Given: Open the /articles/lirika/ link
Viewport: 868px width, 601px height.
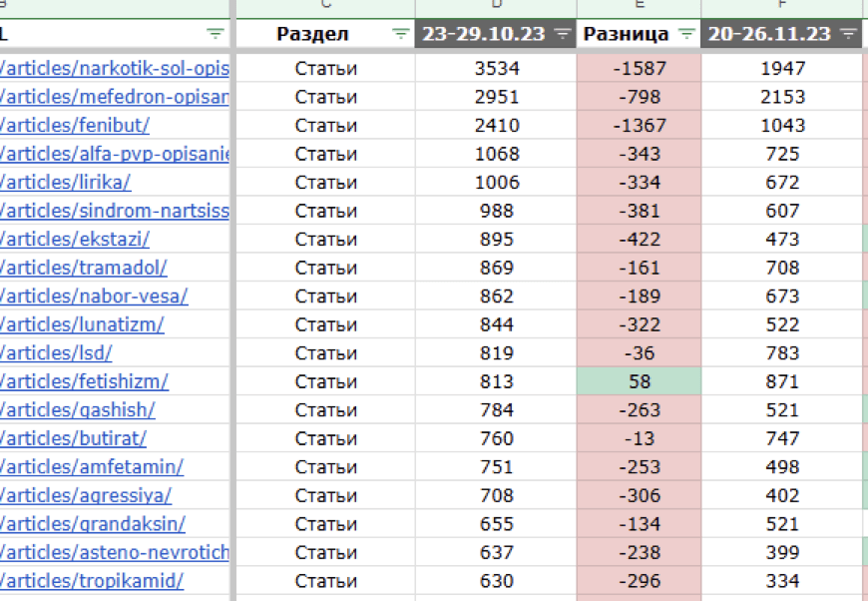Looking at the screenshot, I should pos(66,183).
